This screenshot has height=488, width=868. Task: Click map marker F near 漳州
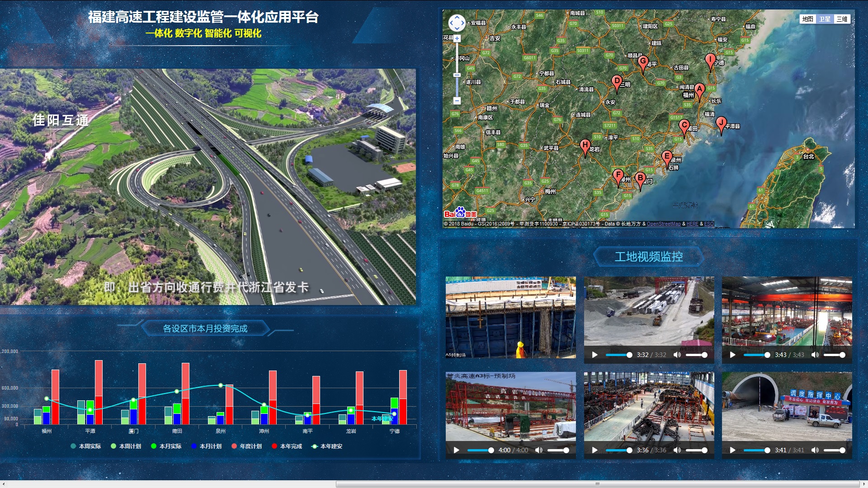click(618, 175)
